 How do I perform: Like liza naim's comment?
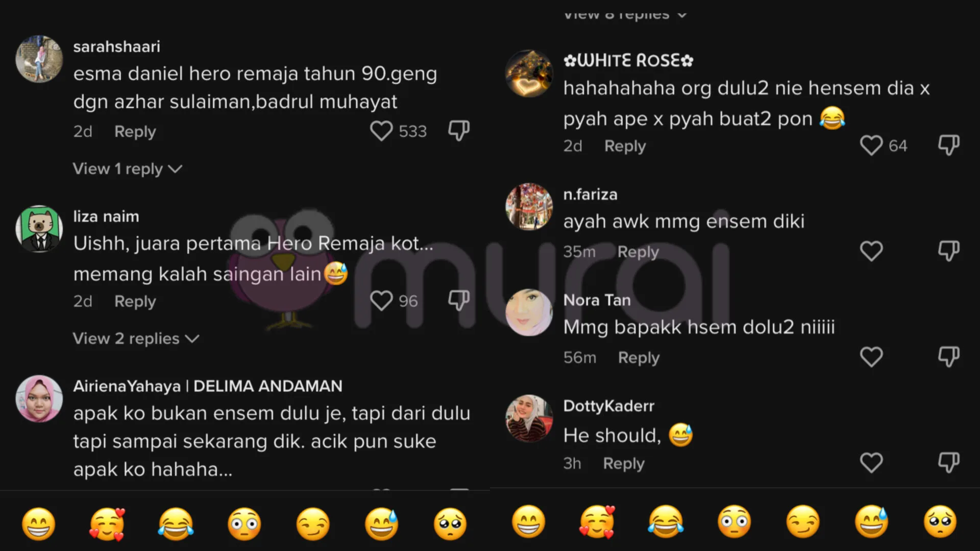tap(381, 301)
